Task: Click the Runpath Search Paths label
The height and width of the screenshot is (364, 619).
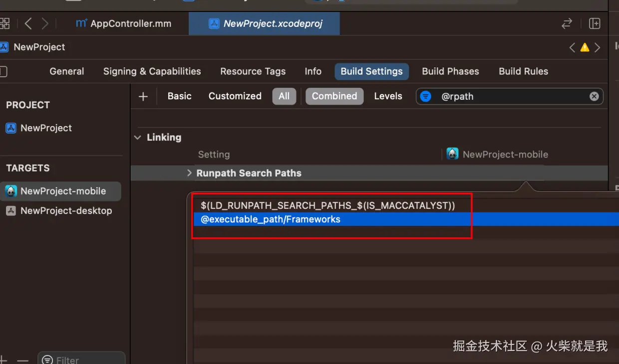Action: 249,173
